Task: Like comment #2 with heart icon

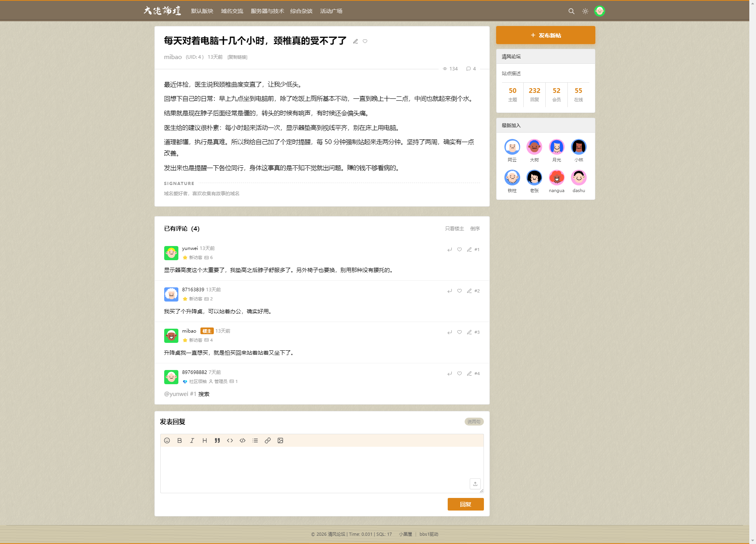Action: click(460, 291)
